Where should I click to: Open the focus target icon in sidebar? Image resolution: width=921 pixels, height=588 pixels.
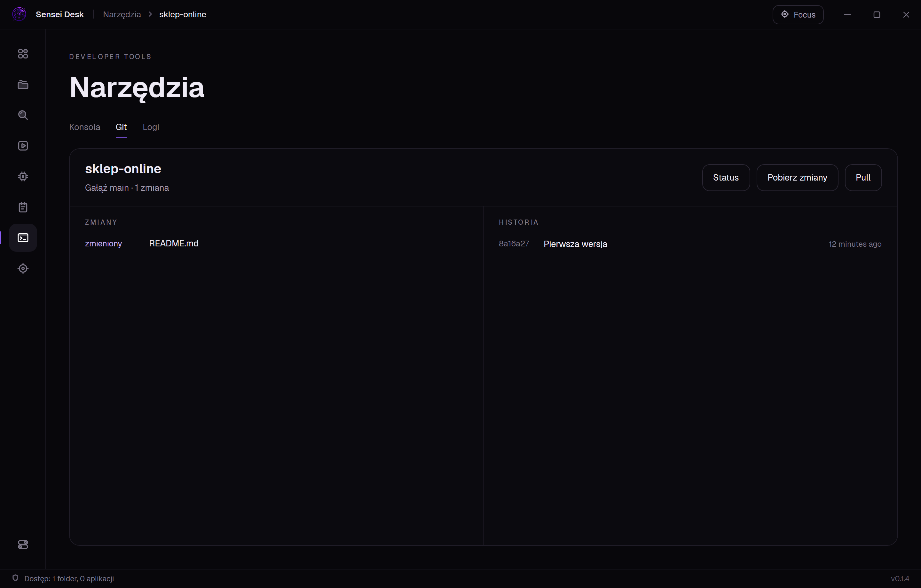(x=23, y=268)
